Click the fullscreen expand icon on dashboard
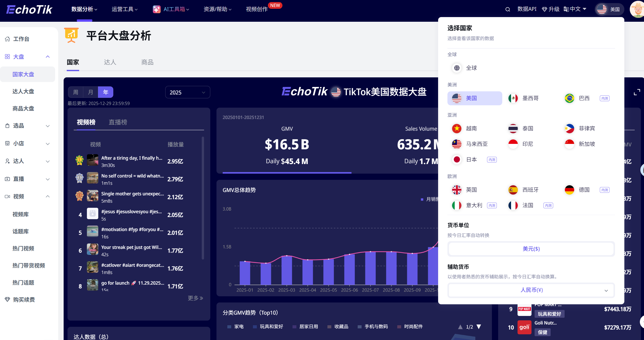Screen dimensions: 644x340 coord(637,92)
